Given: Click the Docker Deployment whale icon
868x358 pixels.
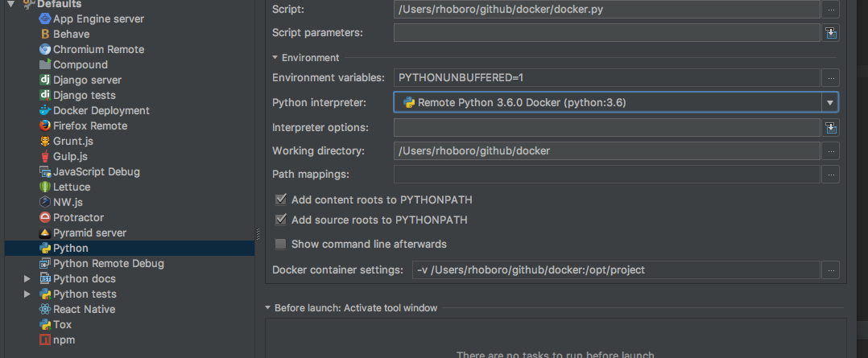Looking at the screenshot, I should coord(45,111).
